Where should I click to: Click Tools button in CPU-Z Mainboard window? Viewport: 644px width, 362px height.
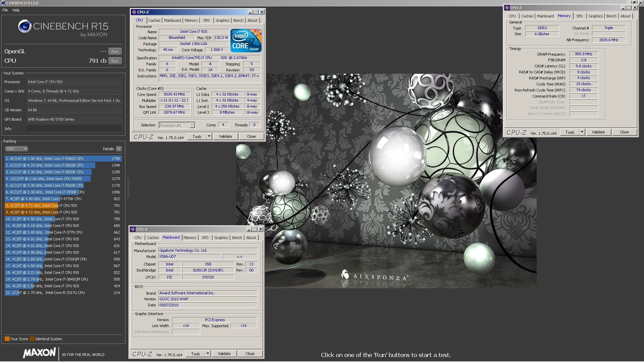196,354
